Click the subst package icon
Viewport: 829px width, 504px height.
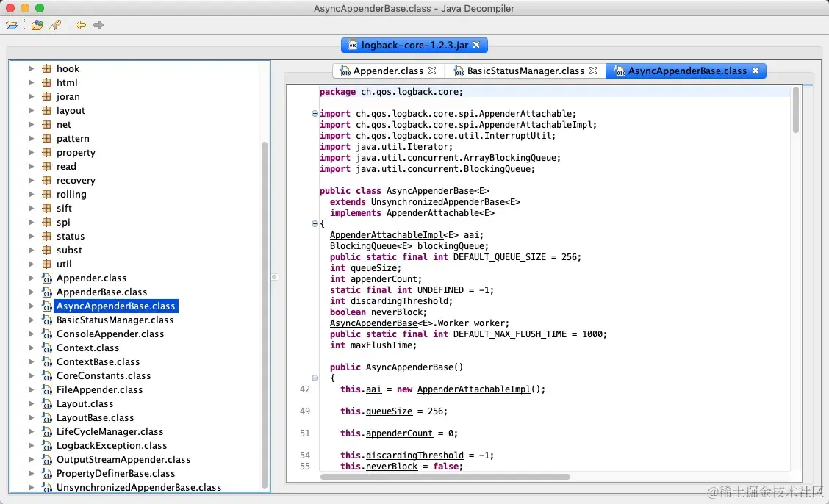tap(46, 250)
